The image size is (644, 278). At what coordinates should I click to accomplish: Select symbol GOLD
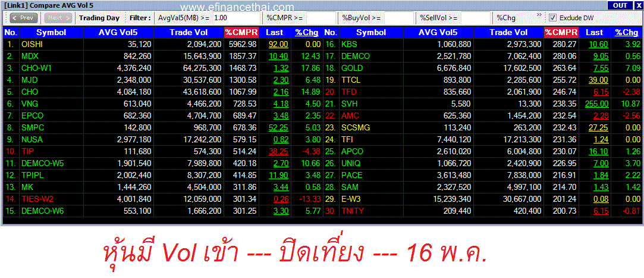click(x=352, y=68)
